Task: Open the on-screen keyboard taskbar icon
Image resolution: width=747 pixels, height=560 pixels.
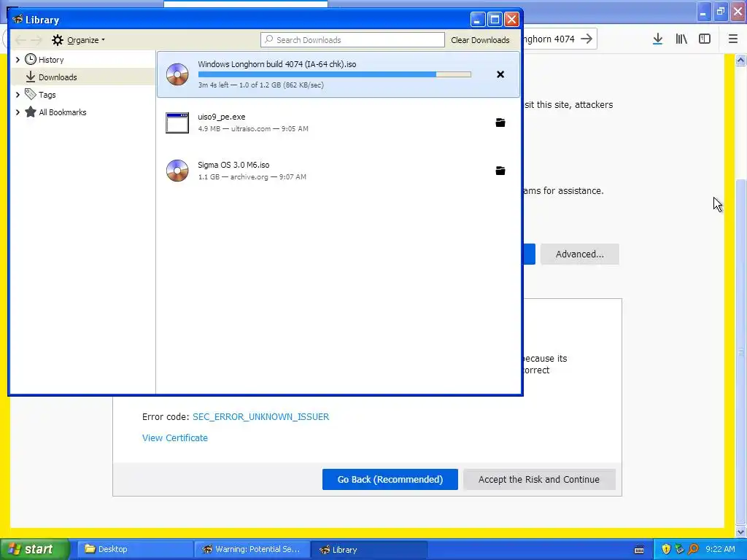Action: [x=639, y=550]
